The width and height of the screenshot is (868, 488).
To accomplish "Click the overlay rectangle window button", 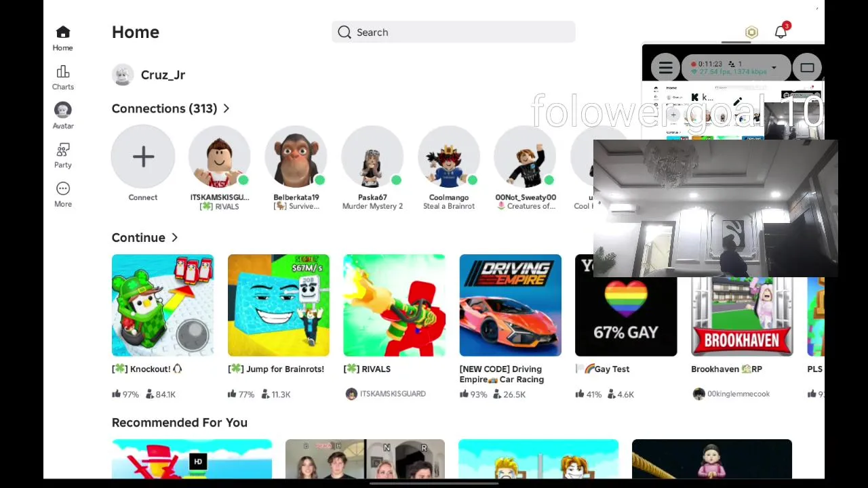I will click(x=807, y=68).
